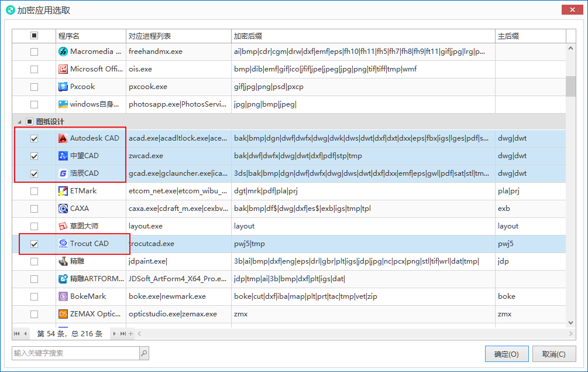Uncheck the Trocut CAD checkbox
The width and height of the screenshot is (588, 372).
pos(34,244)
